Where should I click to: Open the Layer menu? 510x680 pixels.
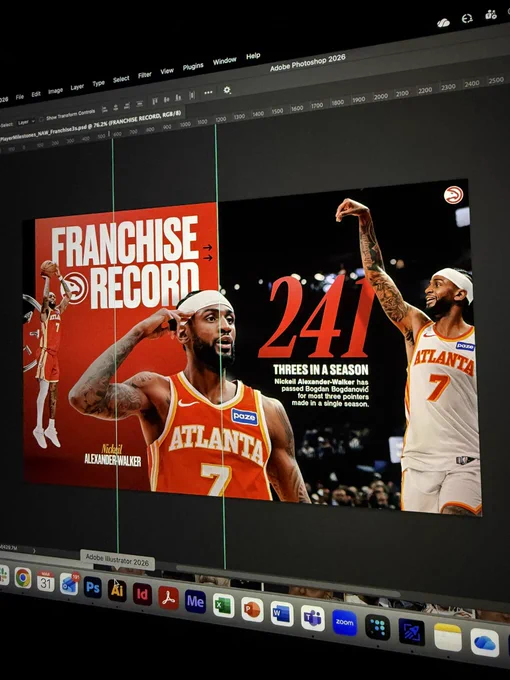(77, 87)
